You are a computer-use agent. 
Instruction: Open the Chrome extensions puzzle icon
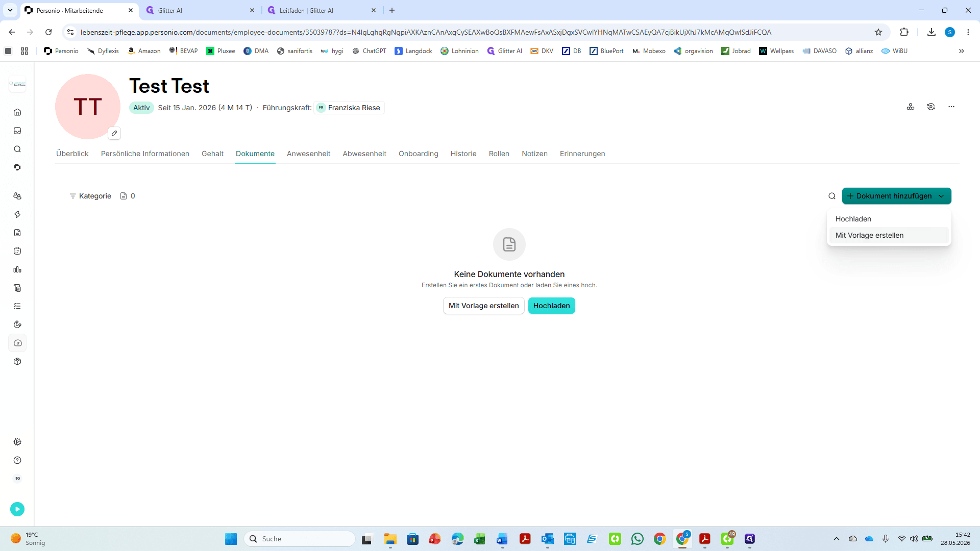(904, 32)
